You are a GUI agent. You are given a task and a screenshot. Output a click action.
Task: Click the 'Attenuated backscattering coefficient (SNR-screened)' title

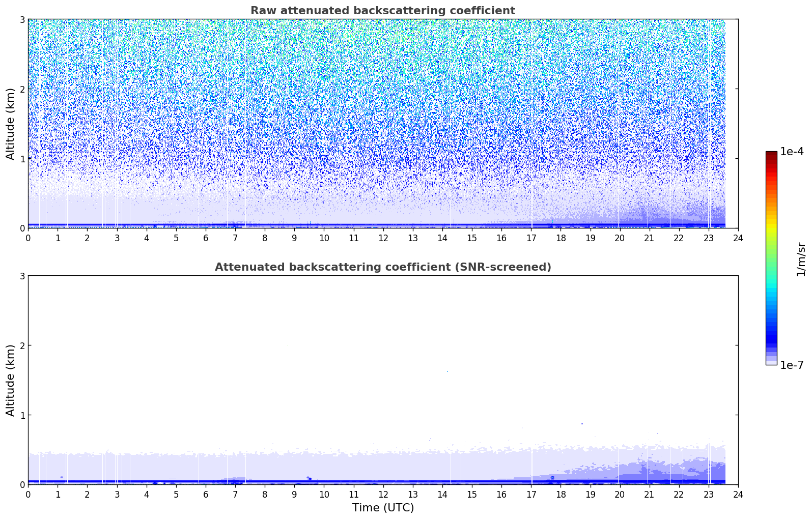382,267
